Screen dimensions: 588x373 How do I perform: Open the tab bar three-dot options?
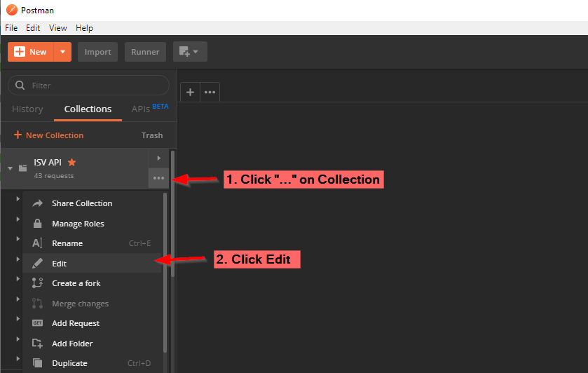[210, 92]
